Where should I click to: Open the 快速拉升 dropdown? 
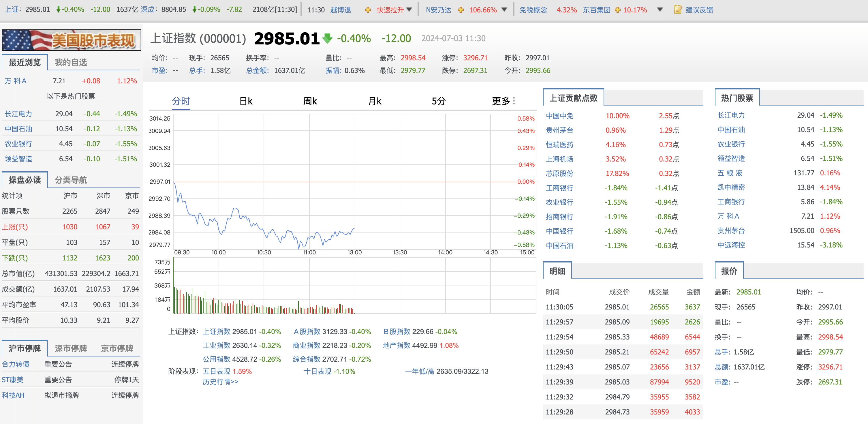point(409,10)
